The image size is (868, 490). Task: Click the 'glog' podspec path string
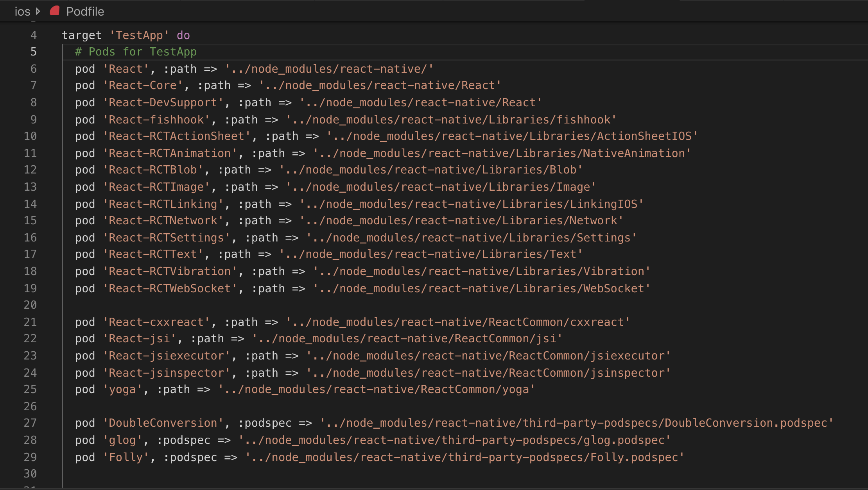[454, 440]
